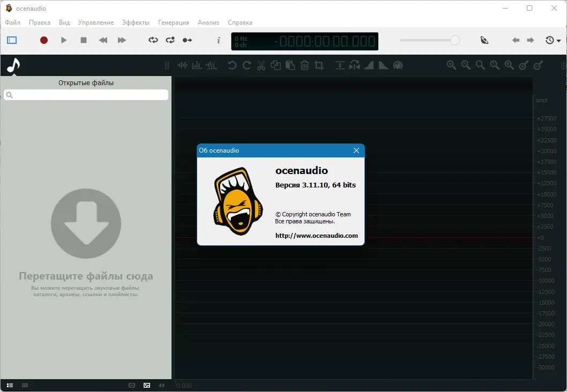
Task: Open the Генерация menu
Action: 174,22
